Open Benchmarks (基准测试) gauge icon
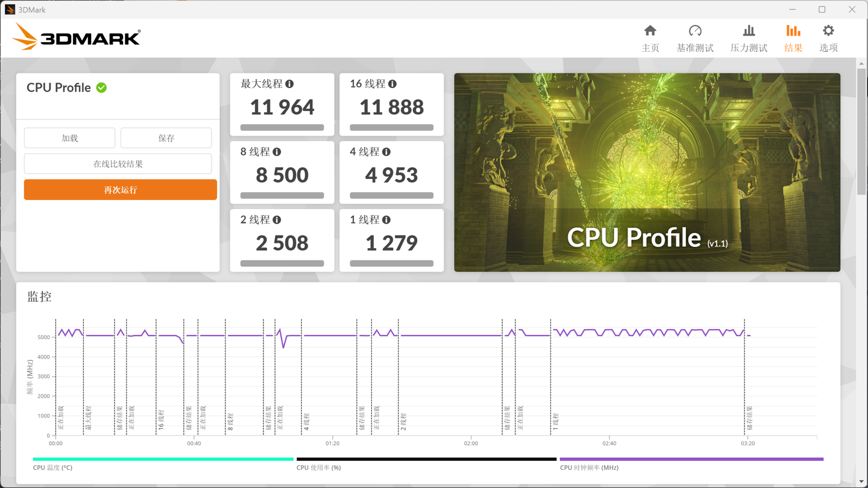Screen dimensions: 868x488 (694, 31)
